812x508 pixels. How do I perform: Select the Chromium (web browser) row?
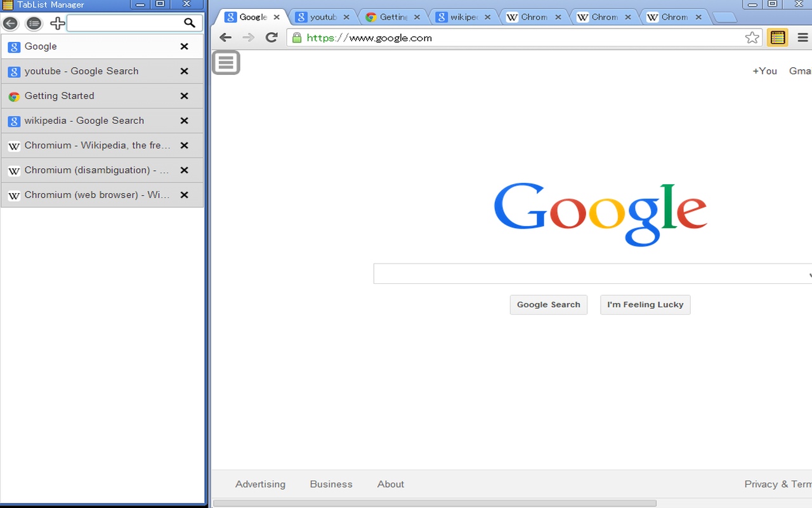tap(102, 195)
